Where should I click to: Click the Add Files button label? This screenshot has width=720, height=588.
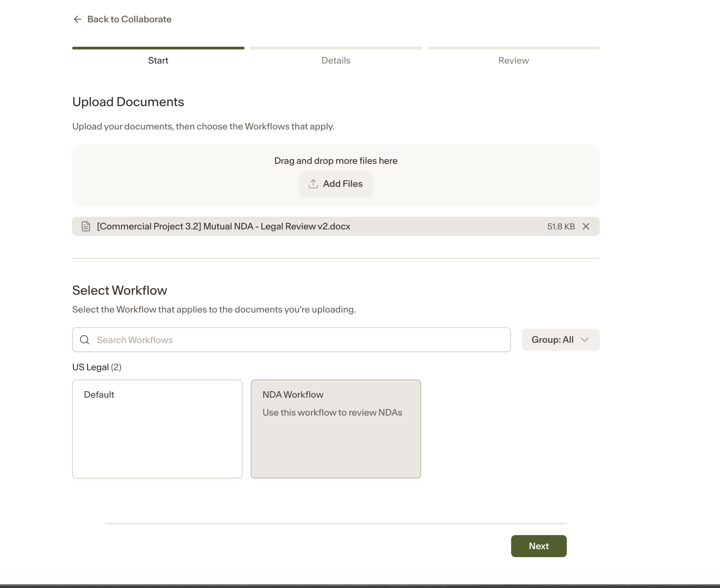pos(342,184)
